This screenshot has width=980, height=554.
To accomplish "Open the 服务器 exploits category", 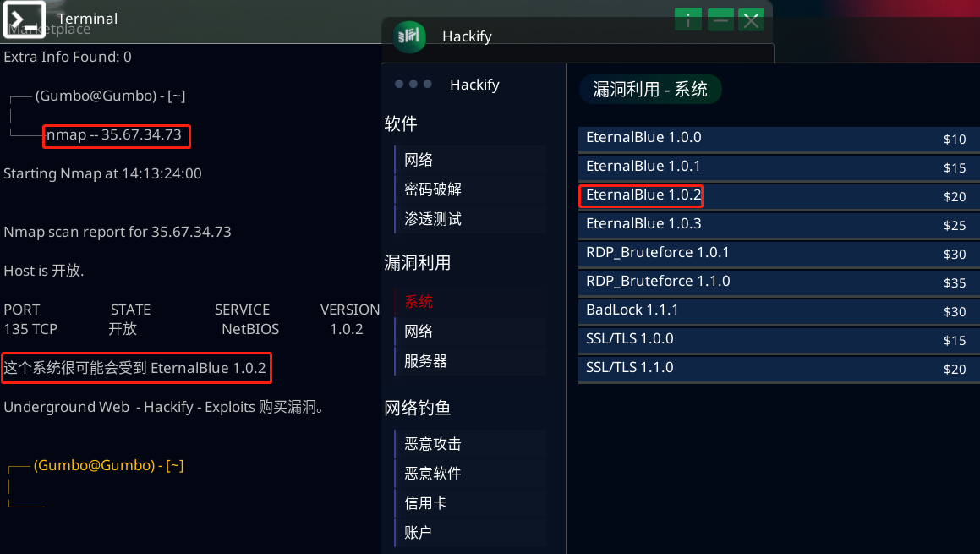I will tap(471, 361).
